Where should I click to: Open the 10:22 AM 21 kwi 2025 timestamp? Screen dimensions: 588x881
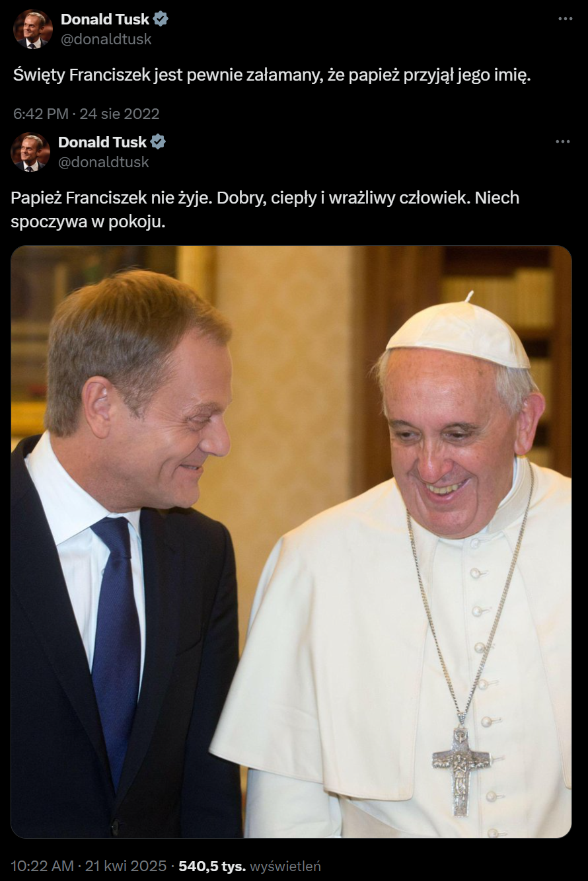pos(89,866)
